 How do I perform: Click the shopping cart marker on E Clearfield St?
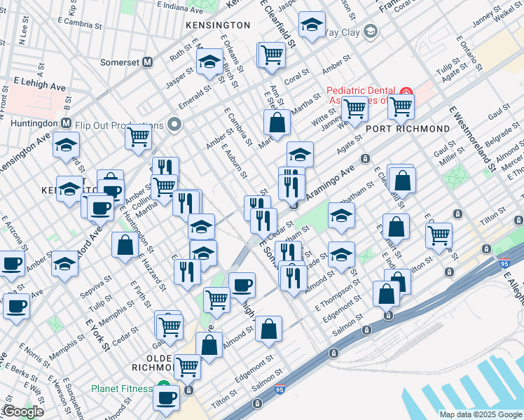272,55
